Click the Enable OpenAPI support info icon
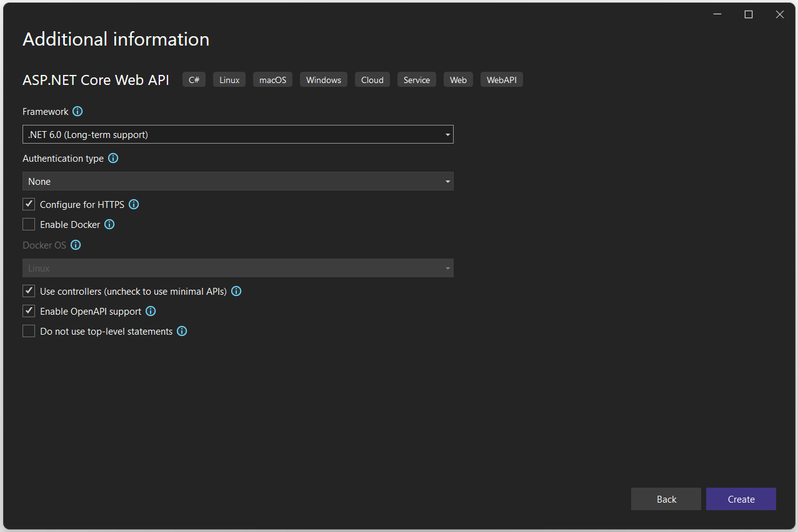 150,310
